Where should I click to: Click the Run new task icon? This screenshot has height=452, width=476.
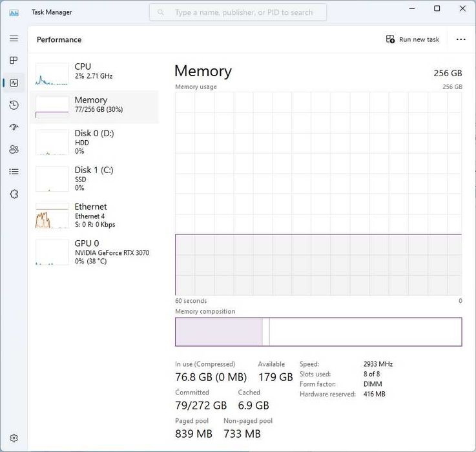tap(390, 39)
